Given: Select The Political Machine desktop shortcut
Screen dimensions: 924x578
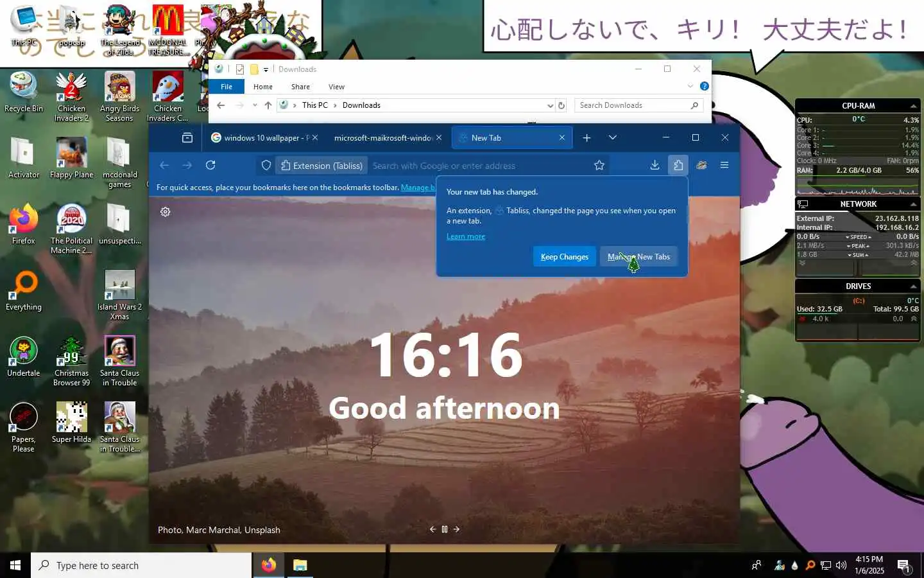Looking at the screenshot, I should click(x=71, y=229).
